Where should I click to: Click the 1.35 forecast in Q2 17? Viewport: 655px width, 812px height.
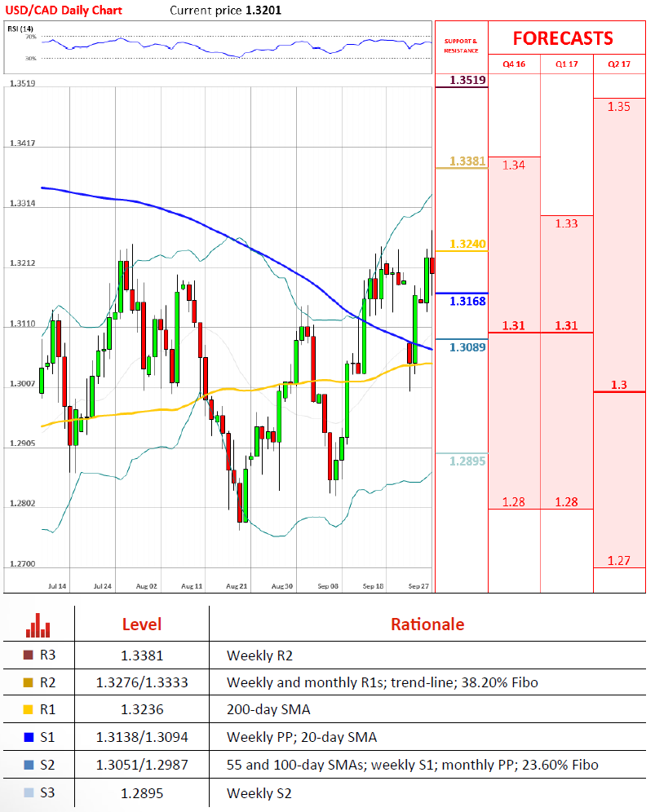coord(619,107)
